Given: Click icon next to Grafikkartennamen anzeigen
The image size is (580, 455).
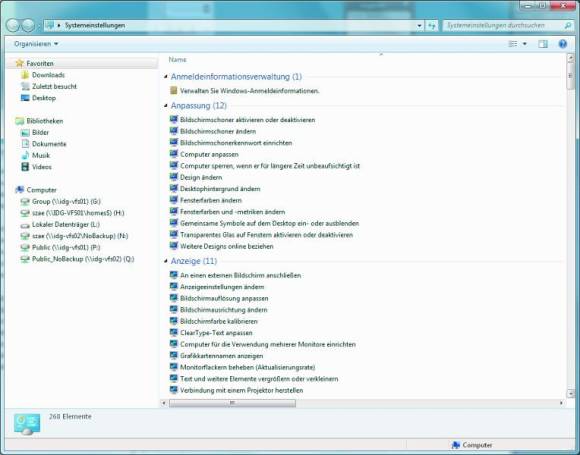Looking at the screenshot, I should point(173,355).
